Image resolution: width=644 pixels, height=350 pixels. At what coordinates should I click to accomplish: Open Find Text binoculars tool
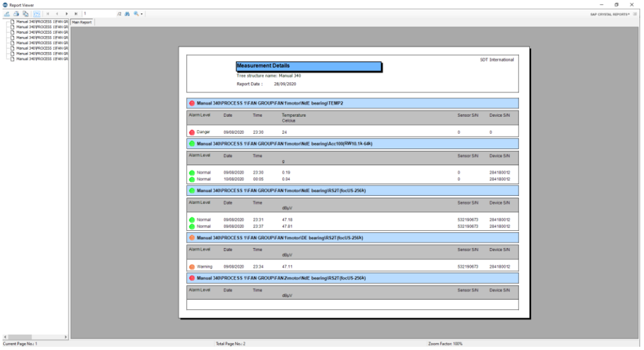click(126, 13)
